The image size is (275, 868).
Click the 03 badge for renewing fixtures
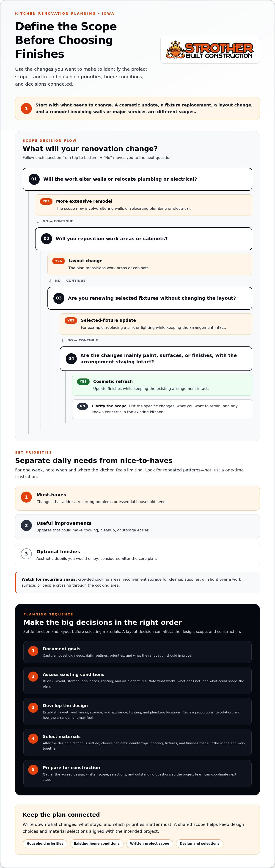[59, 298]
